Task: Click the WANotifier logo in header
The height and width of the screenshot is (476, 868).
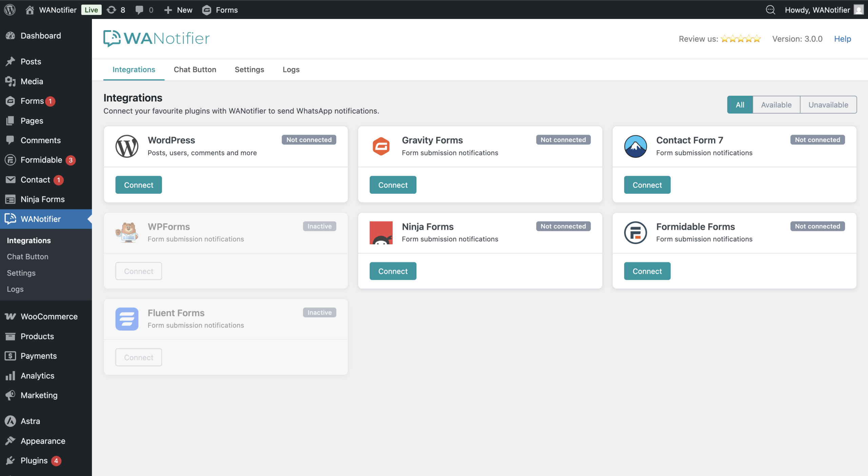Action: point(156,39)
